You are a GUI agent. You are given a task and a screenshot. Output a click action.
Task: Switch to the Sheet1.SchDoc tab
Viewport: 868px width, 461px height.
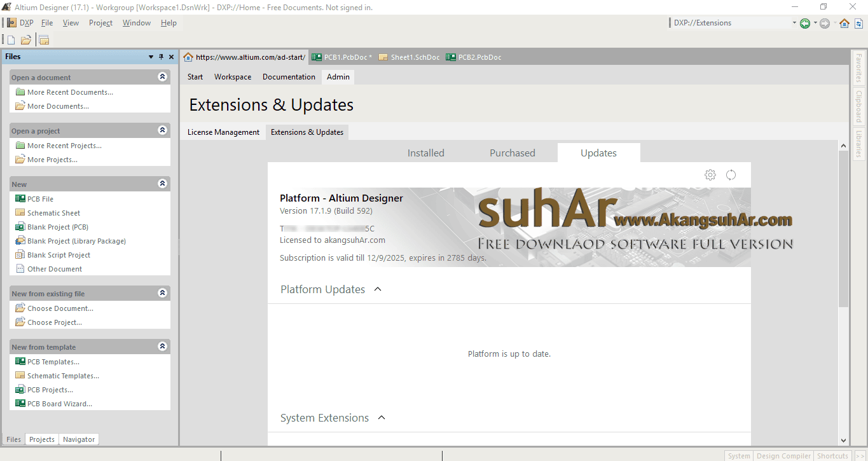click(x=409, y=57)
